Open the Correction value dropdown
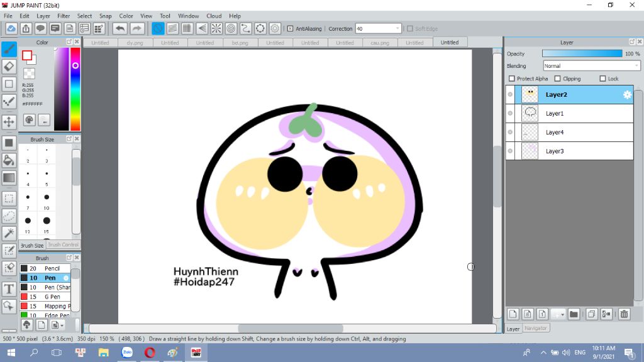The width and height of the screenshot is (644, 362). coord(397,29)
